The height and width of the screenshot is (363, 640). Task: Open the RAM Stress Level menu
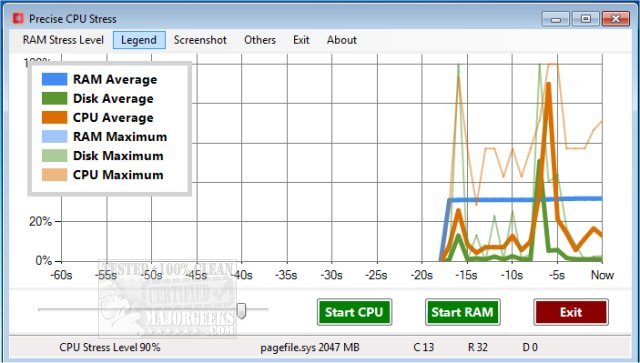(x=63, y=40)
